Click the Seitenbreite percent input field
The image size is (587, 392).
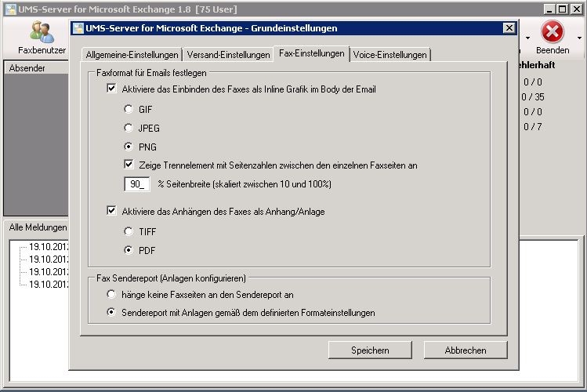tap(137, 183)
